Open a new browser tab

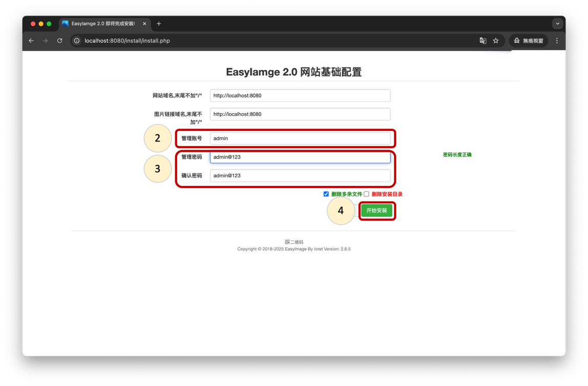tap(159, 23)
